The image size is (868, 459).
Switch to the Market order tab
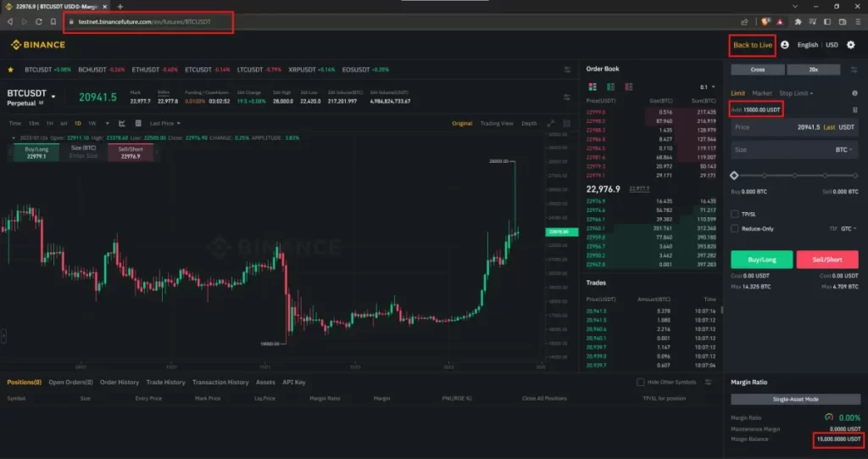click(x=761, y=93)
